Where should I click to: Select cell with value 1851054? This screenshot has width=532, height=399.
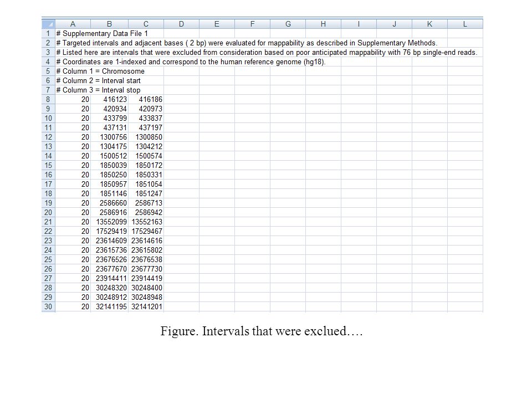pos(146,184)
